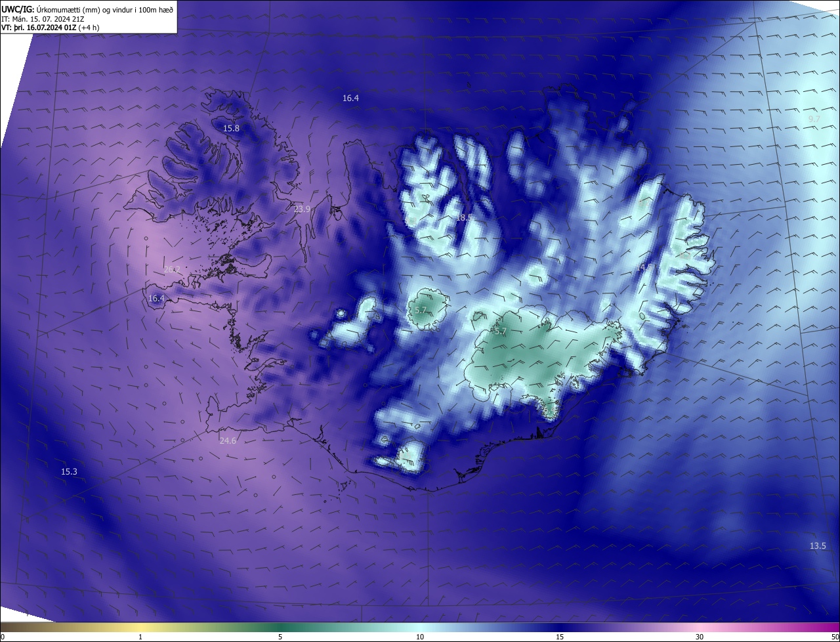Click the 10 tick label on the color bar

point(420,637)
